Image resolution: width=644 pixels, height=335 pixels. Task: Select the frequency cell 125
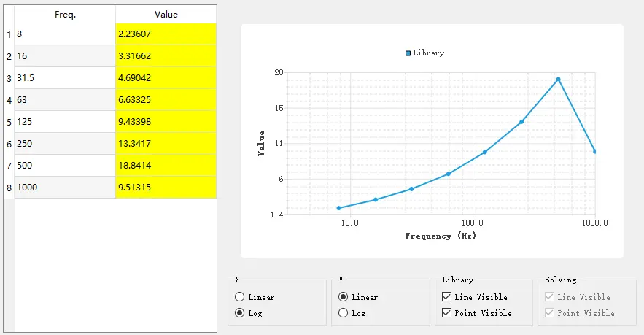(64, 122)
